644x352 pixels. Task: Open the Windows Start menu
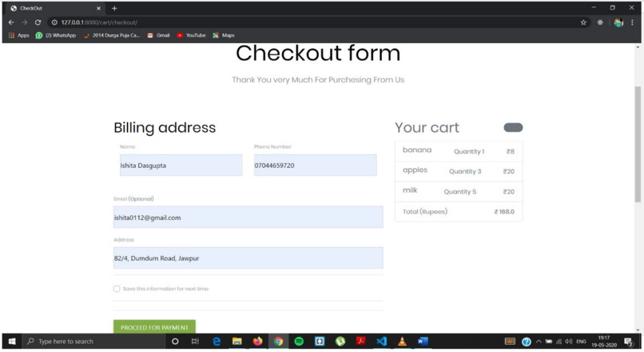pyautogui.click(x=12, y=342)
